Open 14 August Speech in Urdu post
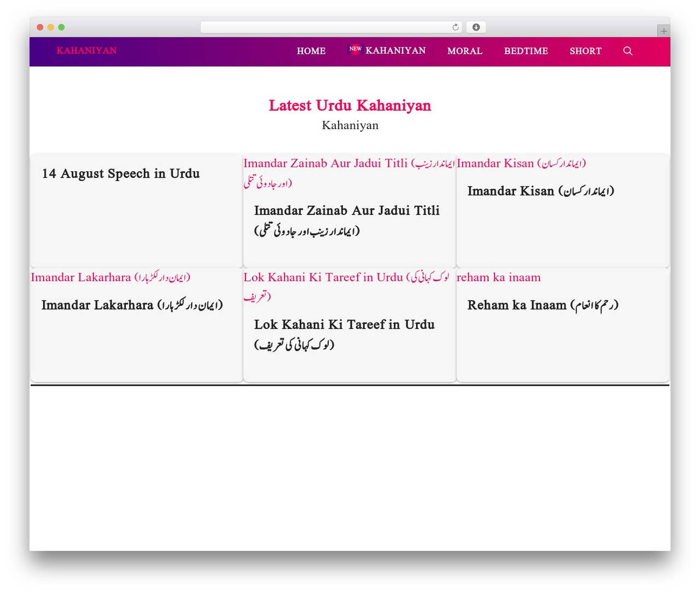 tap(121, 173)
